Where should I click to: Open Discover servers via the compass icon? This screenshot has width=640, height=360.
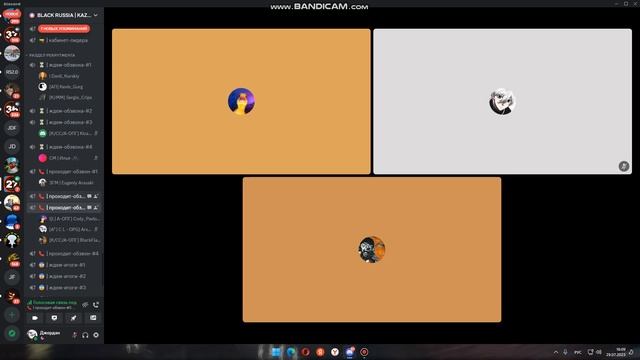pyautogui.click(x=12, y=333)
